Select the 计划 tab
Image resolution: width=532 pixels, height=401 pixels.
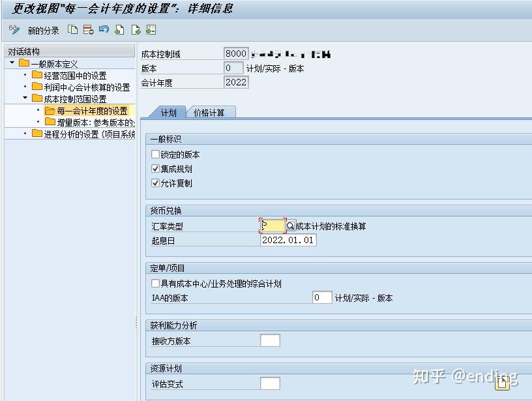(x=168, y=111)
